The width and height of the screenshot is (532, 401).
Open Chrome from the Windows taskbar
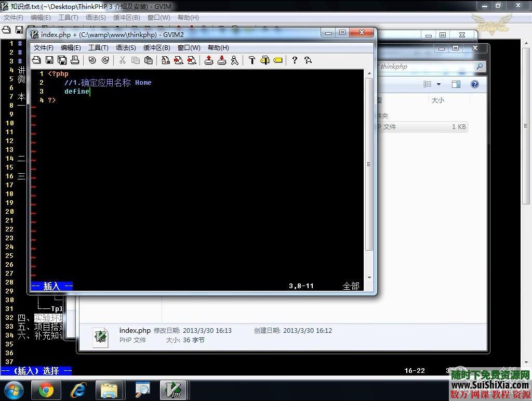[x=46, y=390]
